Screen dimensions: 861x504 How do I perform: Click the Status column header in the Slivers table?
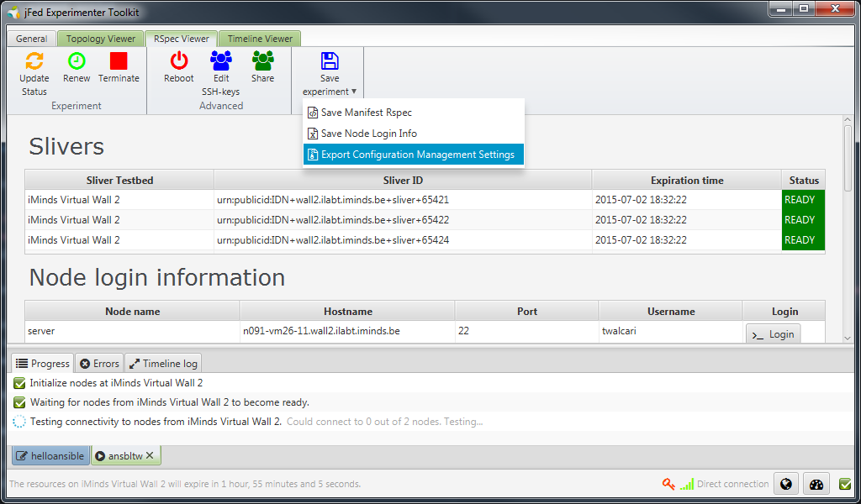pyautogui.click(x=804, y=180)
